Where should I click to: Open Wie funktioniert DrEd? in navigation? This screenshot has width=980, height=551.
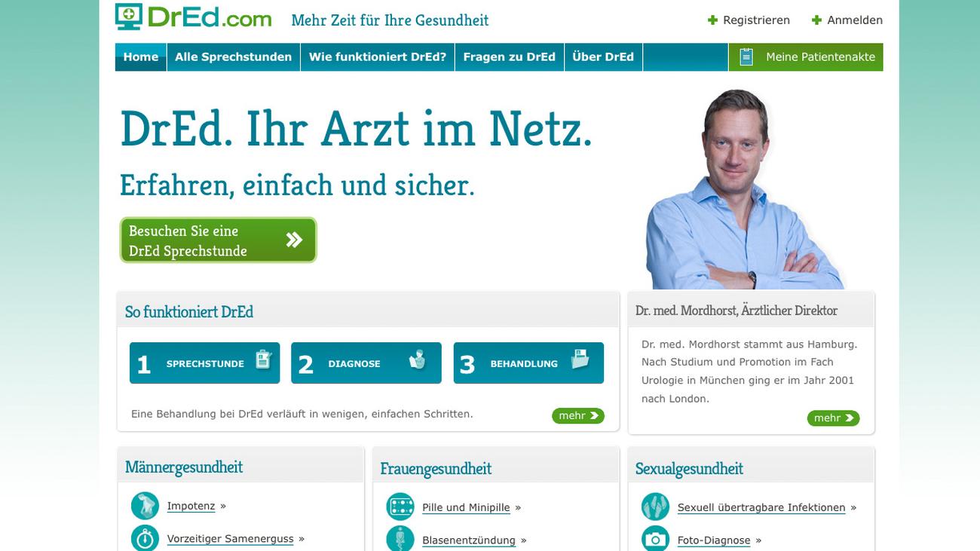tap(378, 57)
